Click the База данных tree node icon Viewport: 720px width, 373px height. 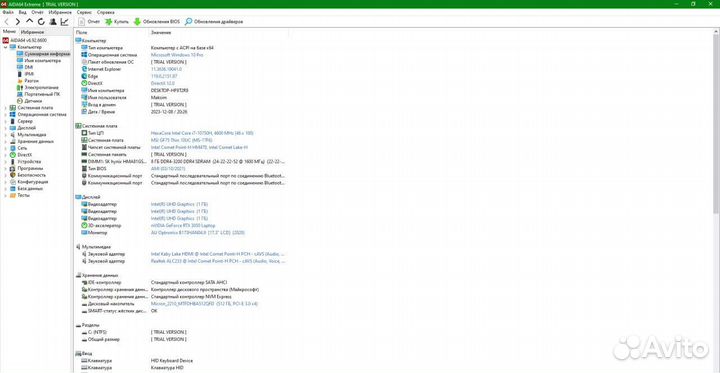(13, 188)
